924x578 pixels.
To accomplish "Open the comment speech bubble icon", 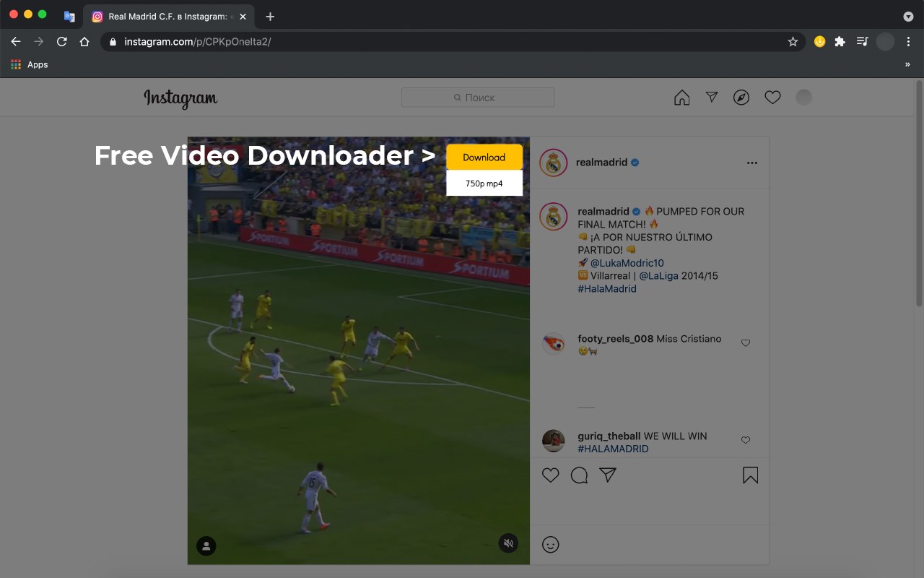I will (x=579, y=475).
